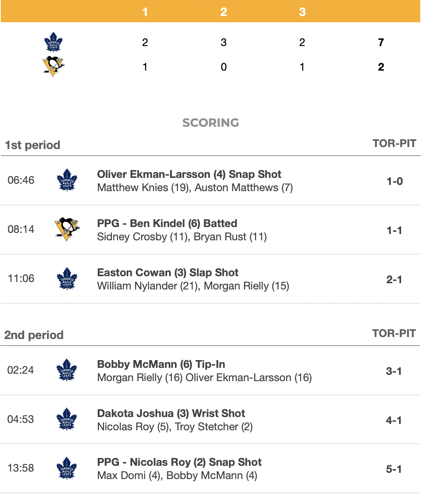Click the Maple Leafs logo in the score summary

pyautogui.click(x=53, y=42)
